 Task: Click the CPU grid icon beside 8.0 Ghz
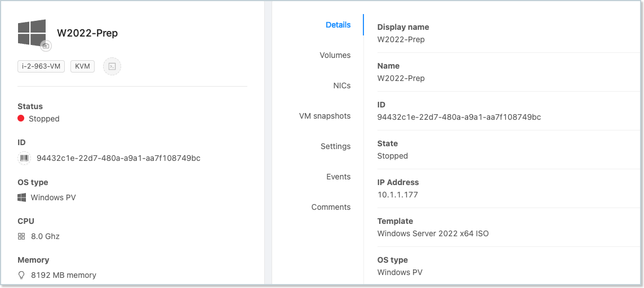tap(22, 236)
